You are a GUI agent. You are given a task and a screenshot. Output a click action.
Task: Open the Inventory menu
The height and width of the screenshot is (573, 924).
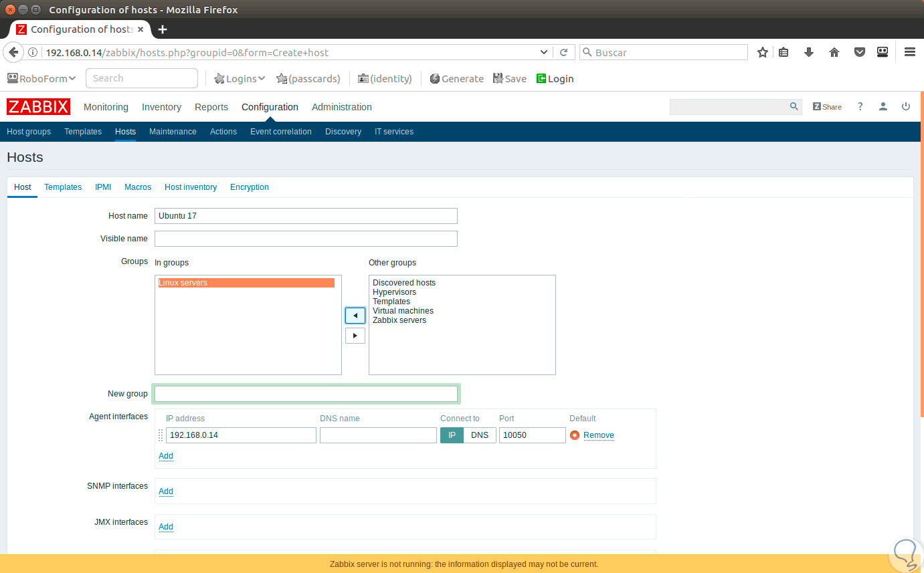(161, 107)
